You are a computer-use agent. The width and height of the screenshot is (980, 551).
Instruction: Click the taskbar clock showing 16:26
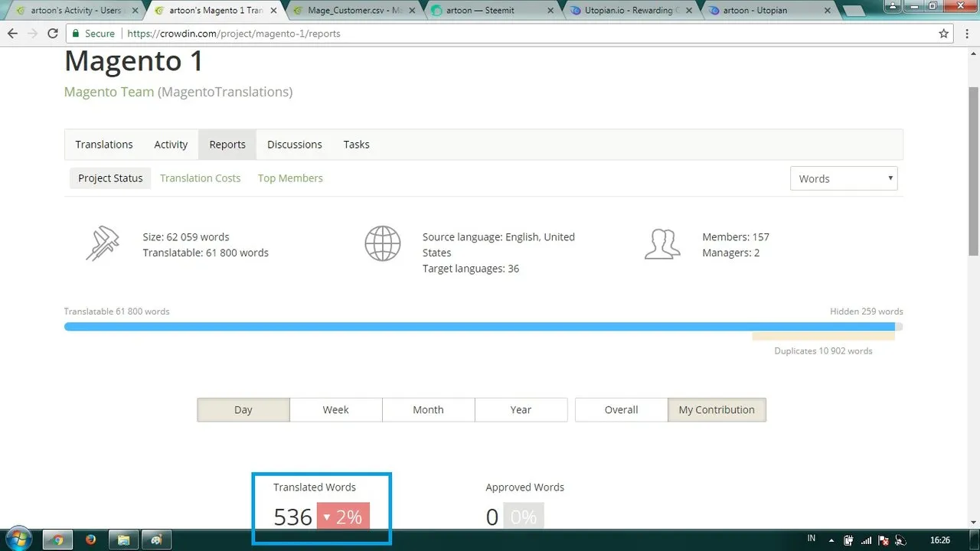pos(939,540)
